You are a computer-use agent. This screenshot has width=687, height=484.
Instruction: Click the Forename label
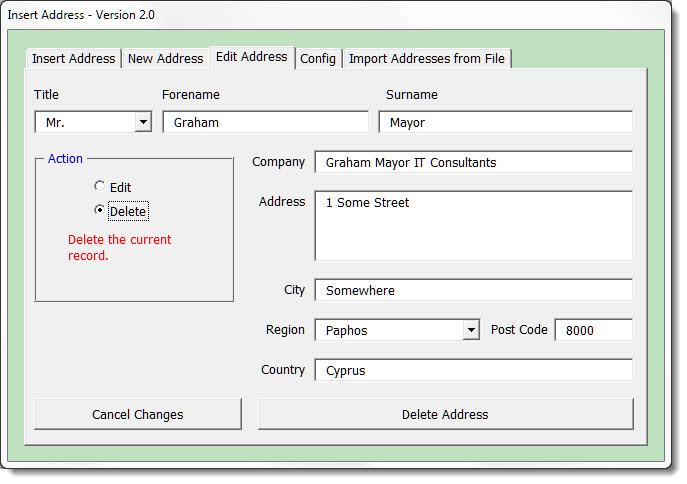click(191, 95)
